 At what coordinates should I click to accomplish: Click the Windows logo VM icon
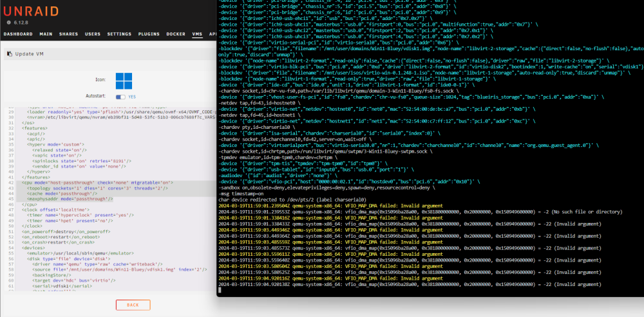(x=124, y=81)
